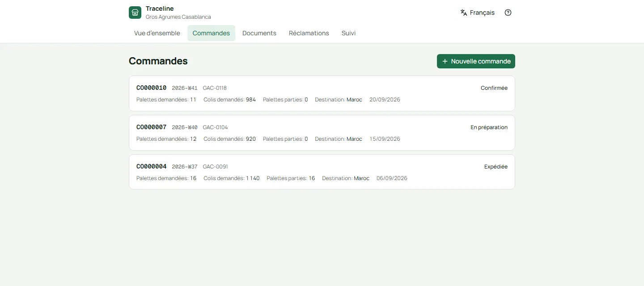The width and height of the screenshot is (644, 286).
Task: Click reference GAC-0118
Action: tap(215, 88)
